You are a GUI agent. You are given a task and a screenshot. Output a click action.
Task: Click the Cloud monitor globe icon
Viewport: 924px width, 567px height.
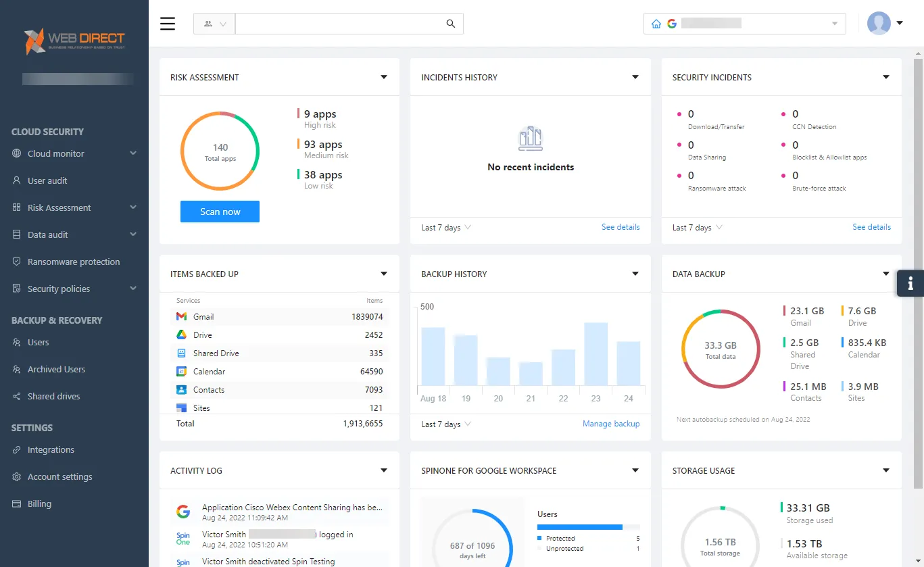[17, 153]
